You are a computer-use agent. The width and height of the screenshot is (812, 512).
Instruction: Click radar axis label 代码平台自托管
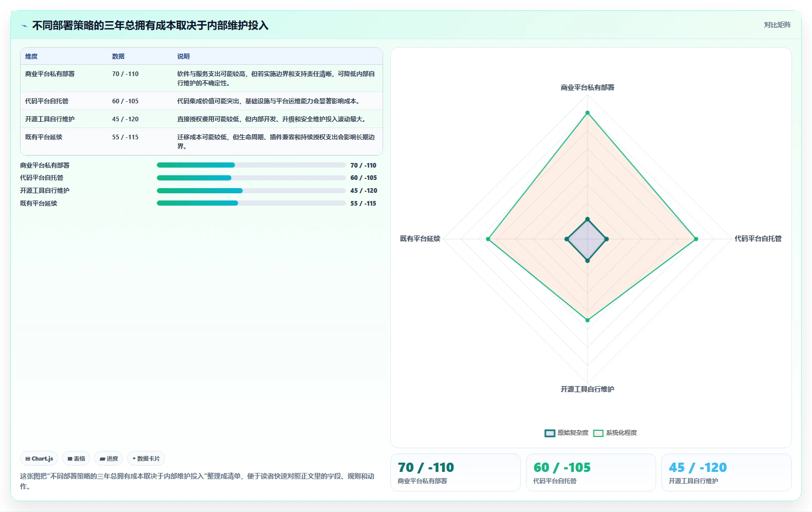point(758,239)
